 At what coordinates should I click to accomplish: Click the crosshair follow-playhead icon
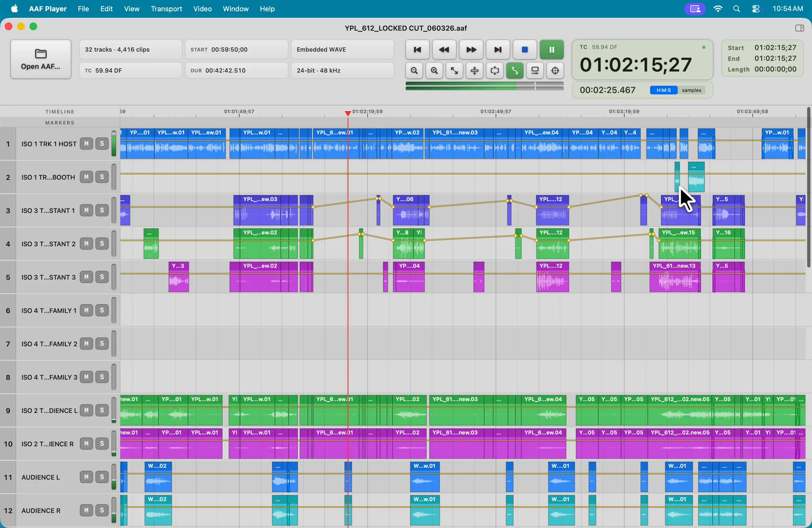[555, 71]
